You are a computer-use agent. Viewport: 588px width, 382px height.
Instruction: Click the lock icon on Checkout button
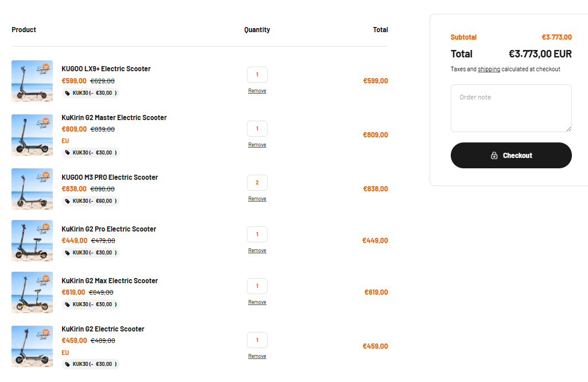click(494, 155)
